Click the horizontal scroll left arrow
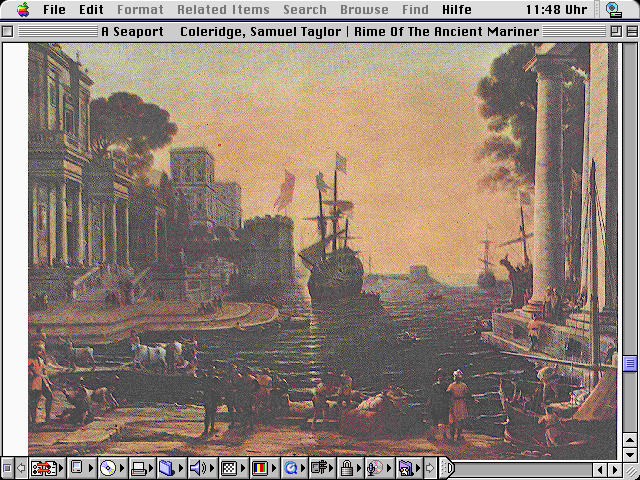Image resolution: width=640 pixels, height=480 pixels. (x=600, y=469)
